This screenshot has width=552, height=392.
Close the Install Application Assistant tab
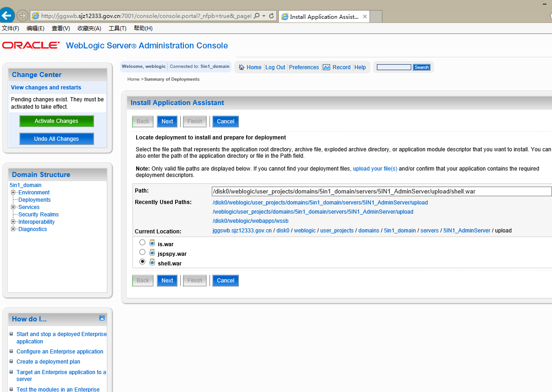[365, 17]
